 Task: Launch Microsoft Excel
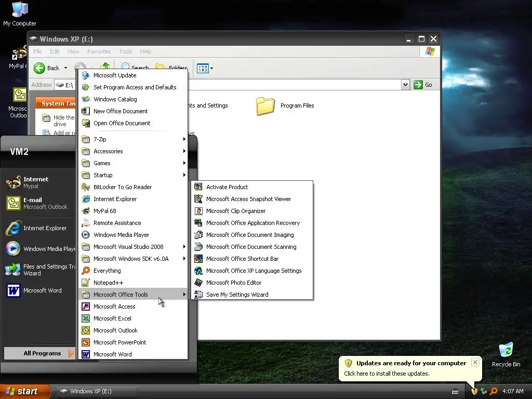[x=133, y=318]
